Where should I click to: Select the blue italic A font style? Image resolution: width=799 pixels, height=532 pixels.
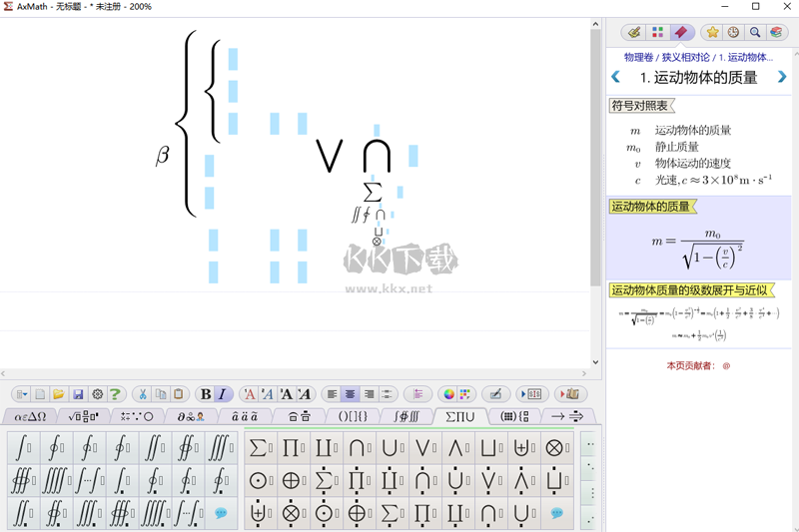point(268,394)
